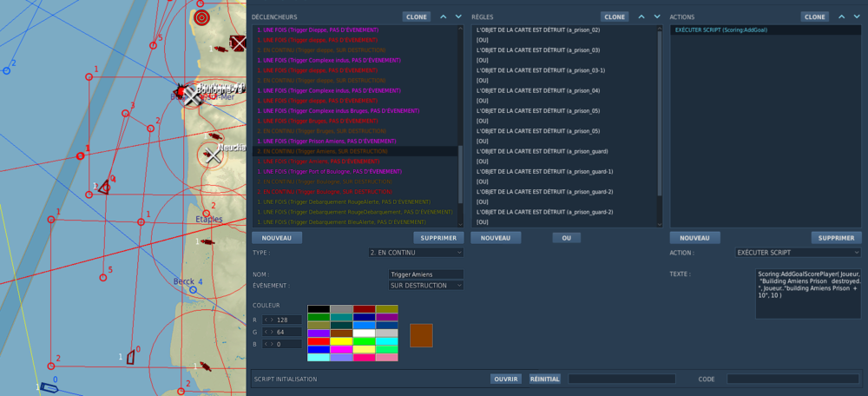This screenshot has height=396, width=868.
Task: Add new action with NOUVEAU under Actions
Action: (694, 238)
